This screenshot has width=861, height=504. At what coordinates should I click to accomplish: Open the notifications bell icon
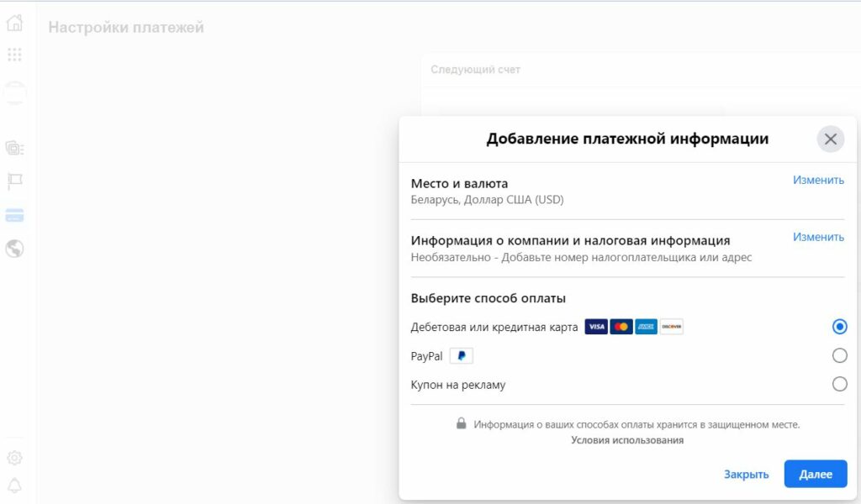point(15,486)
